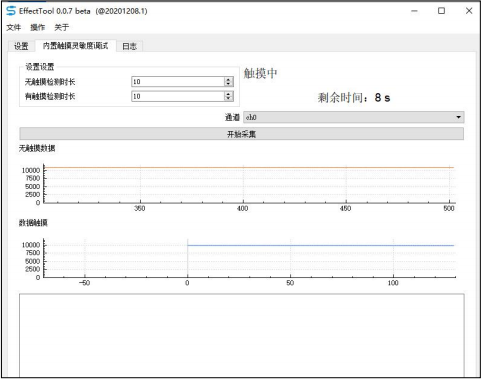The height and width of the screenshot is (379, 481).
Task: Click the 设置设置 group label
Action: point(40,67)
